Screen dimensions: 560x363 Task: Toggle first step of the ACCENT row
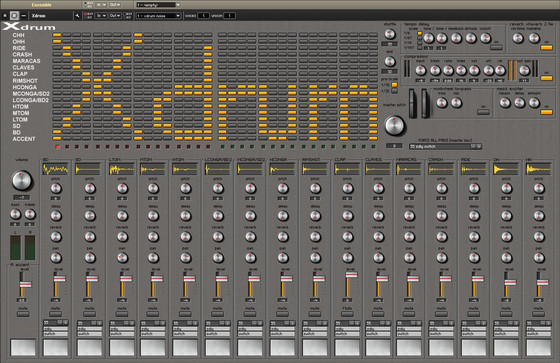coord(57,138)
